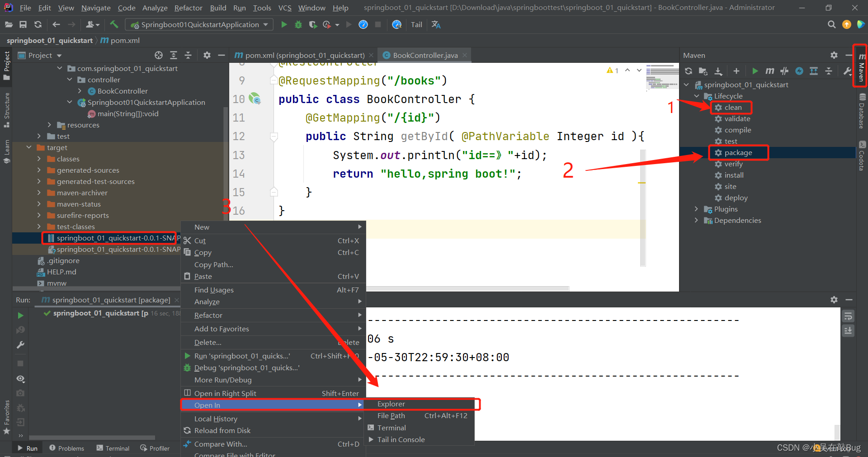The height and width of the screenshot is (457, 868).
Task: Collapse all in the Project panel
Action: click(188, 55)
